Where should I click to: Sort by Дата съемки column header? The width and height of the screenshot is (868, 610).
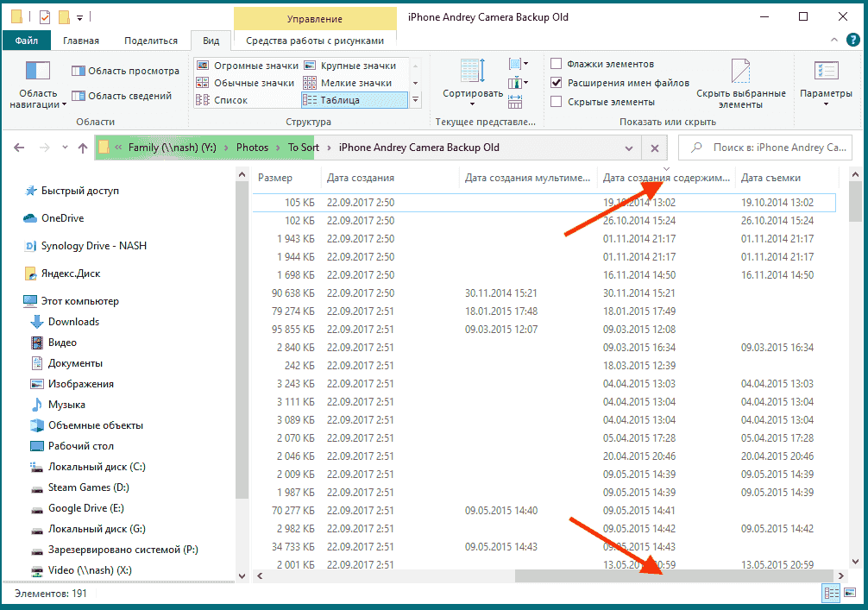pyautogui.click(x=771, y=178)
